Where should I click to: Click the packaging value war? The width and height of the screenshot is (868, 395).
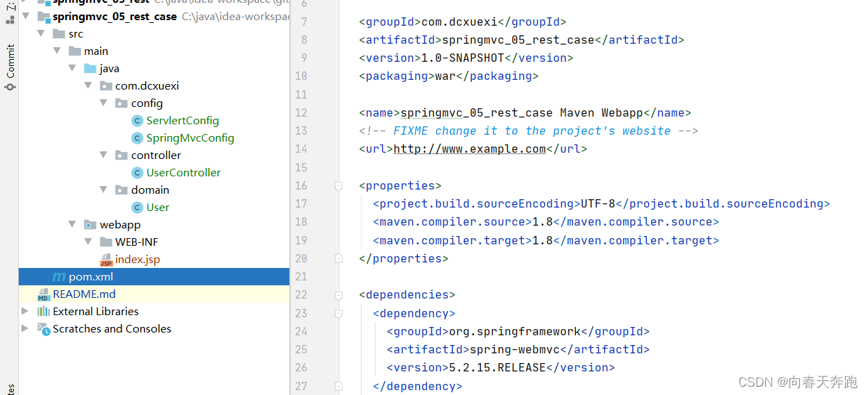click(x=445, y=76)
